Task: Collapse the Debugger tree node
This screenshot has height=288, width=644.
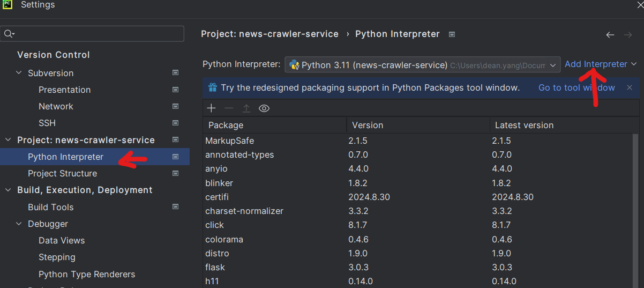Action: click(x=19, y=224)
